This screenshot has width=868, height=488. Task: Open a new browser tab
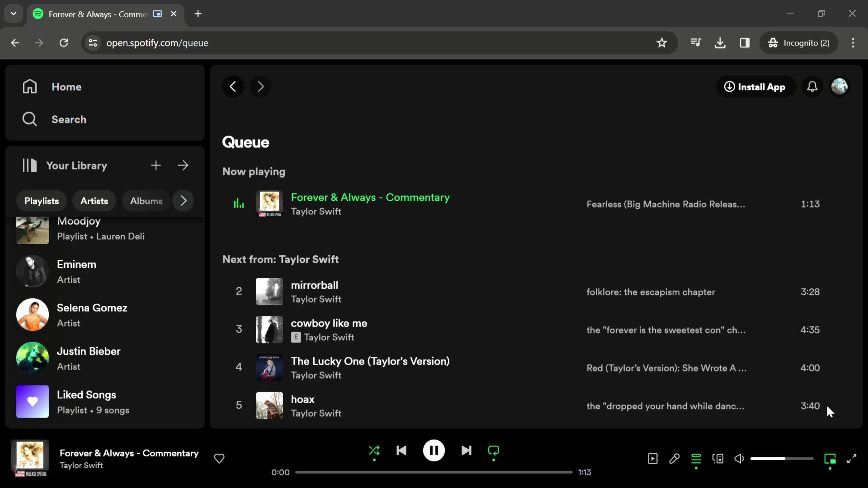198,14
